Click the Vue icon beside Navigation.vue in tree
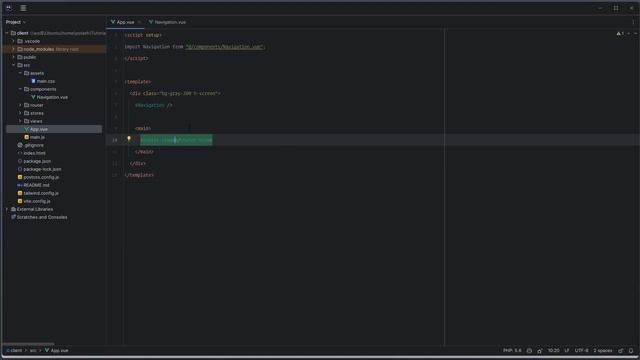 pos(33,97)
